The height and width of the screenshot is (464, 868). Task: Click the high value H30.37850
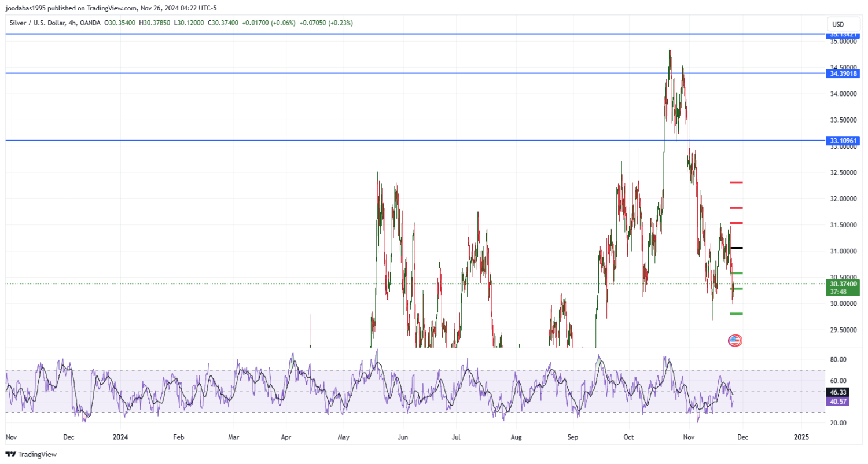155,23
